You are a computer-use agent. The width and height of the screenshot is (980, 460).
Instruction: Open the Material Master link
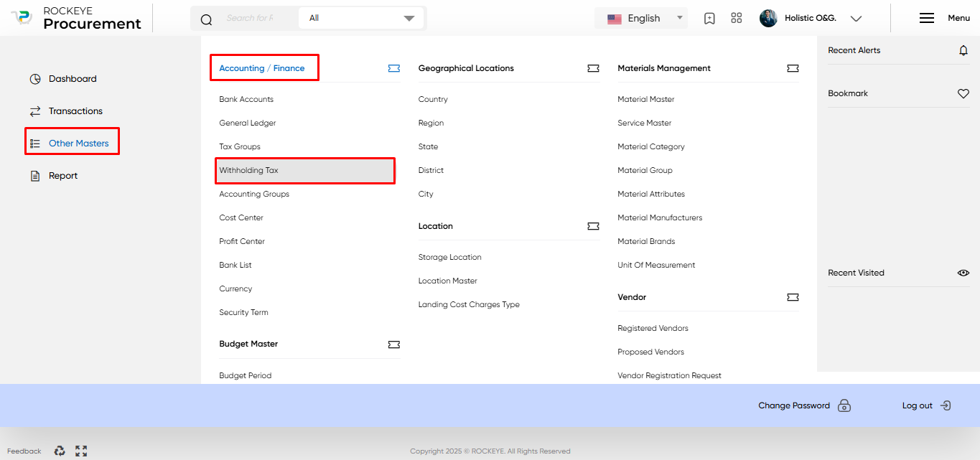coord(646,99)
